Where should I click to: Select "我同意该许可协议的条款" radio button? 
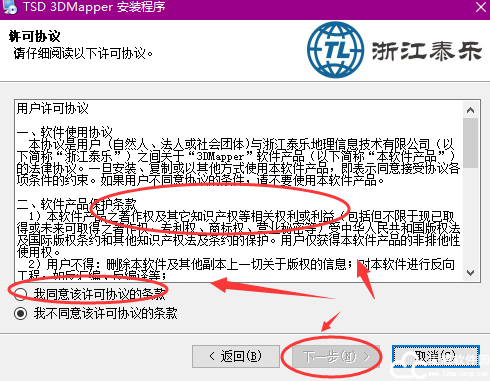pos(21,294)
